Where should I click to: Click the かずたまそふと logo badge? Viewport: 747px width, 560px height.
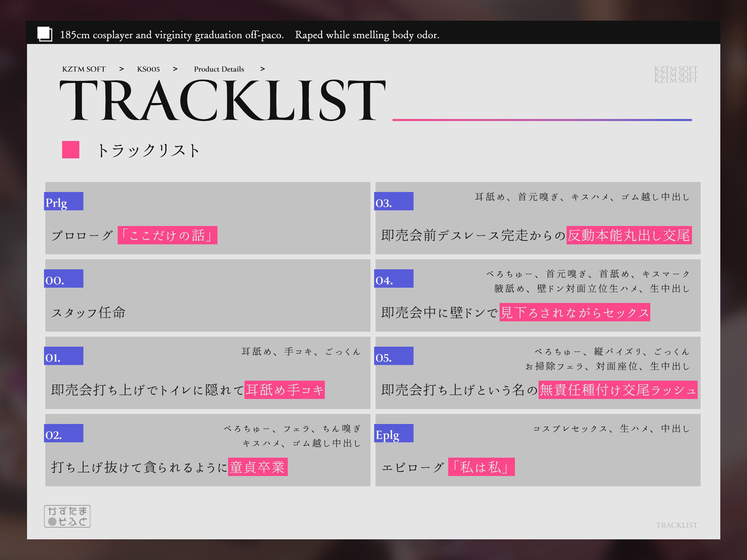tap(67, 516)
